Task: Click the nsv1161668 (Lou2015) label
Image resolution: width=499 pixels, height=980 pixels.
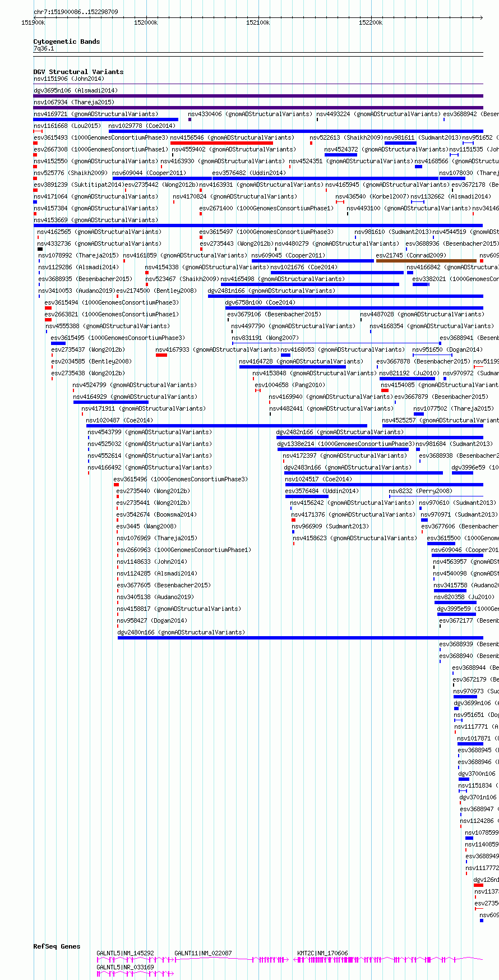Action: (x=67, y=126)
